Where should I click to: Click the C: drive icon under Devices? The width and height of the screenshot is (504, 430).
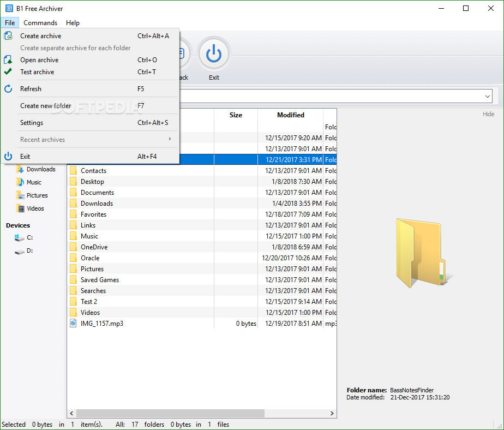tap(19, 238)
